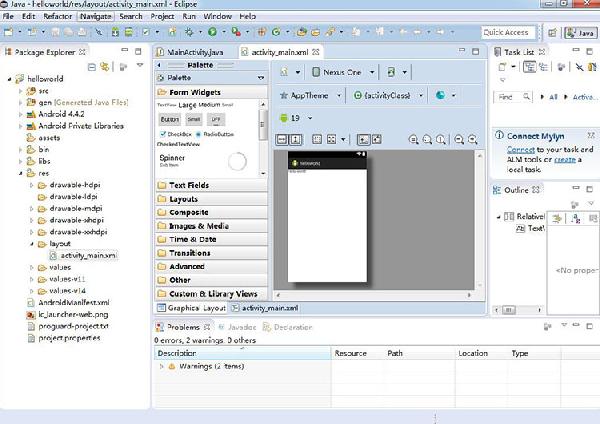Click the create link for local task
The height and width of the screenshot is (424, 600).
pos(565,160)
